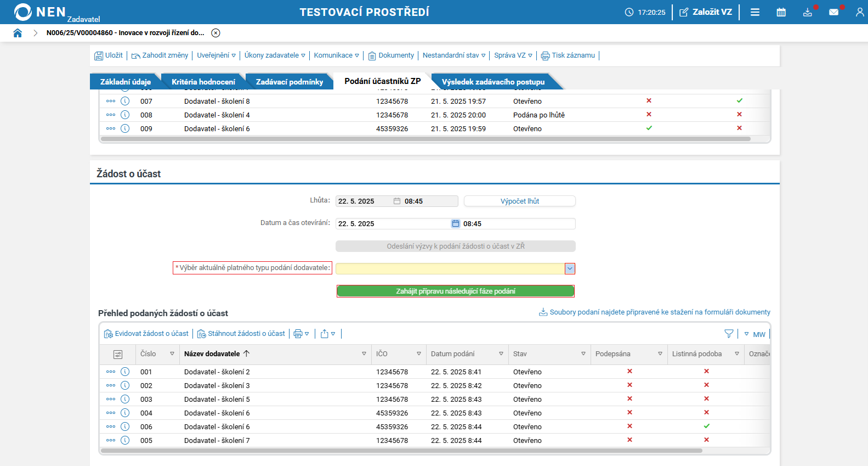Click the yellow typ podání combo field
Viewport: 868px width, 466px height.
pos(450,269)
